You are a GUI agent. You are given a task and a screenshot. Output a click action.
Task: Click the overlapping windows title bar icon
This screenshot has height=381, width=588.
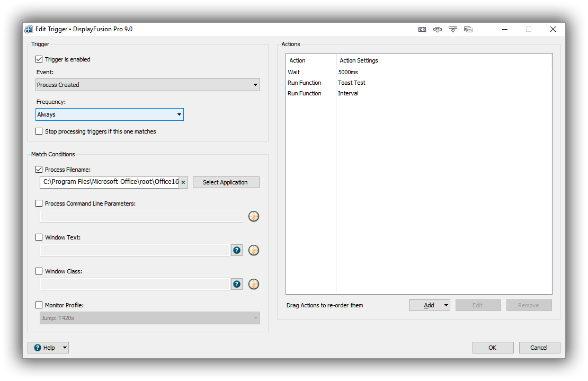[468, 30]
